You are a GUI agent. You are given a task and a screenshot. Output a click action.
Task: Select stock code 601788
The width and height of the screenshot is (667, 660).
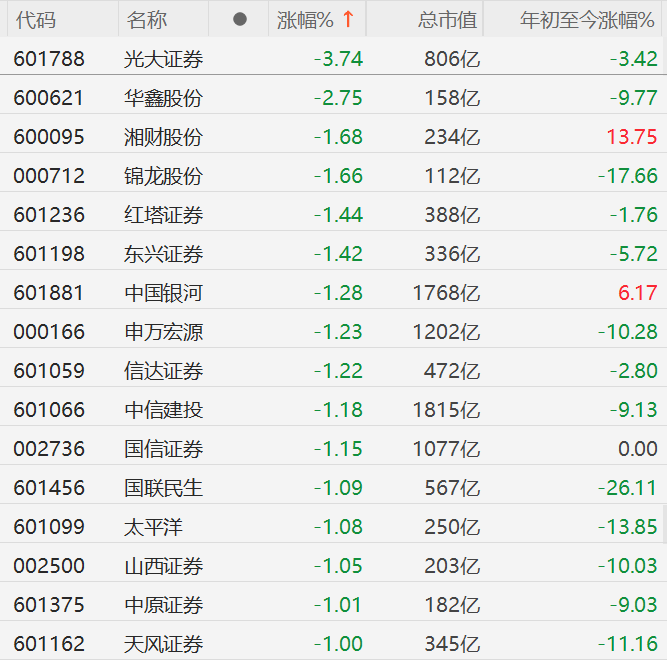coord(49,59)
